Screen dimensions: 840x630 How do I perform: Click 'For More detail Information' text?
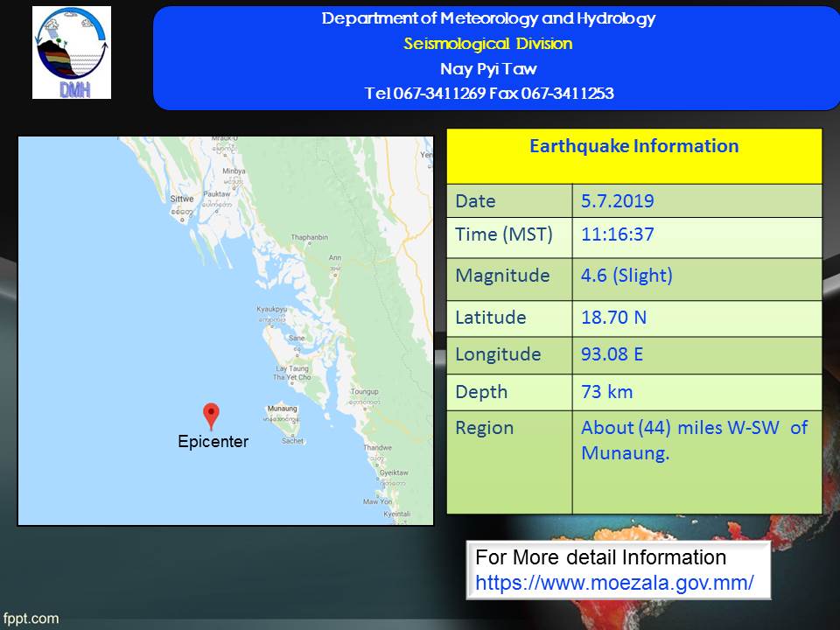click(x=600, y=557)
